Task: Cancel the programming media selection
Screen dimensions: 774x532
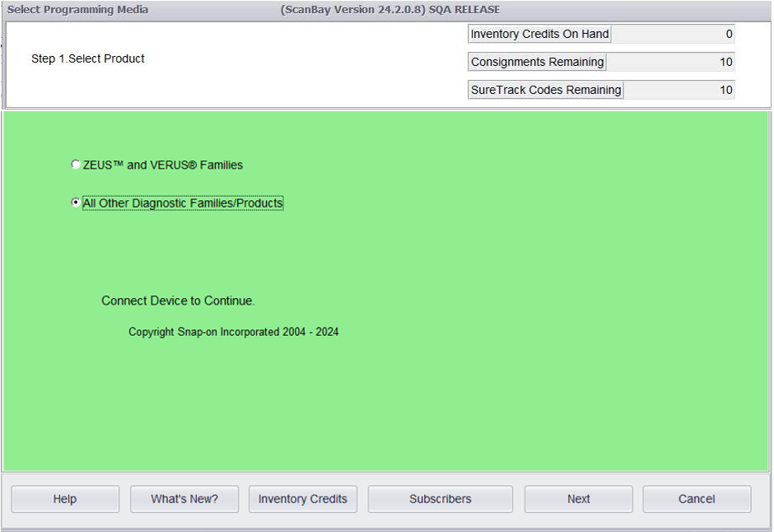Action: coord(697,499)
